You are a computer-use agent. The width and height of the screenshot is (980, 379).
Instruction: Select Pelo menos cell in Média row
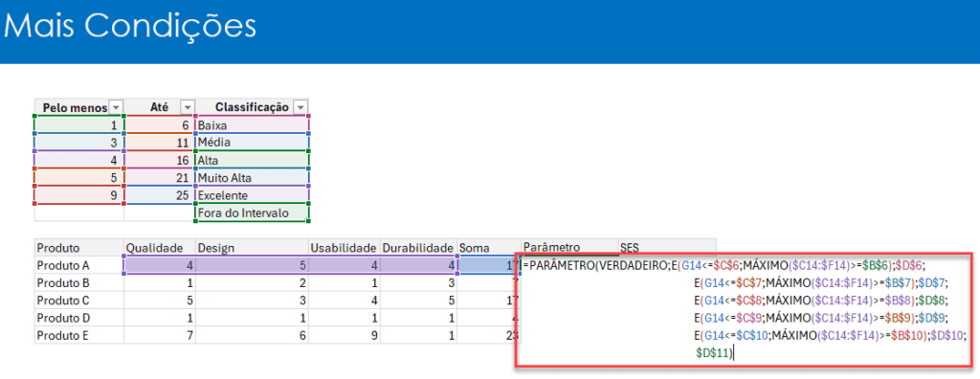click(x=78, y=143)
